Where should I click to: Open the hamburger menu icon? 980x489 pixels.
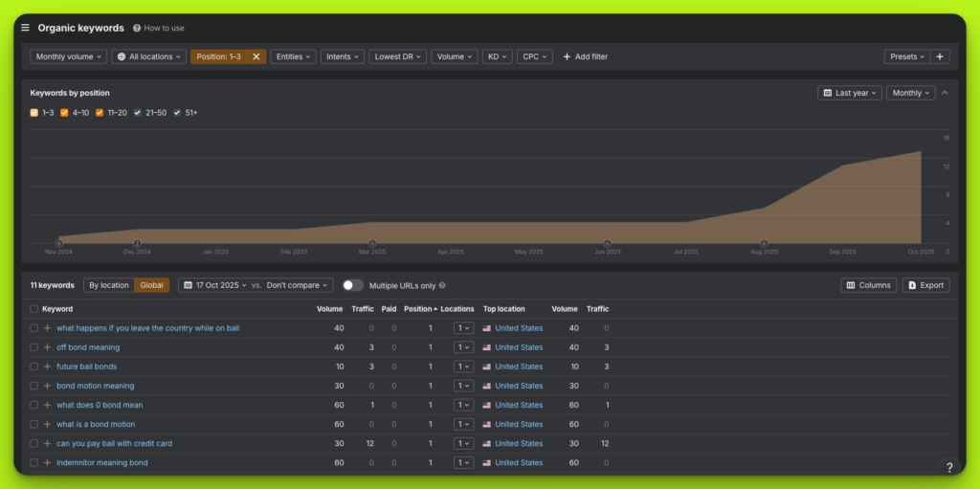[x=26, y=28]
